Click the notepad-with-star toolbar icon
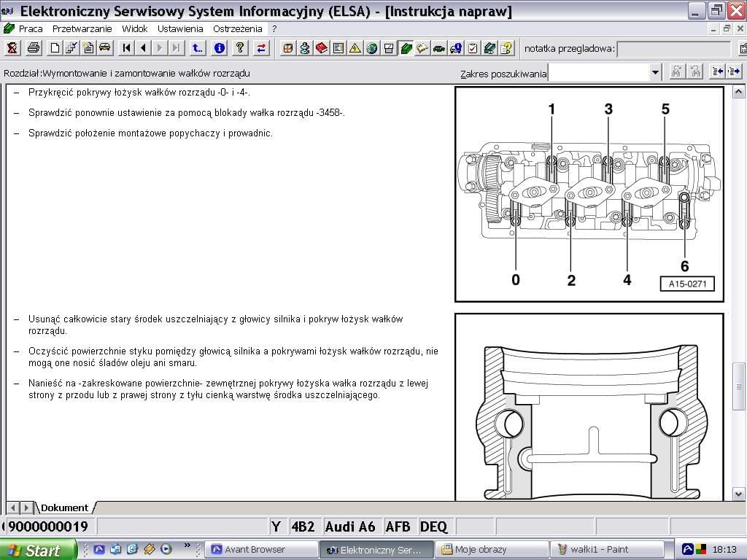747x560 pixels. pos(88,47)
